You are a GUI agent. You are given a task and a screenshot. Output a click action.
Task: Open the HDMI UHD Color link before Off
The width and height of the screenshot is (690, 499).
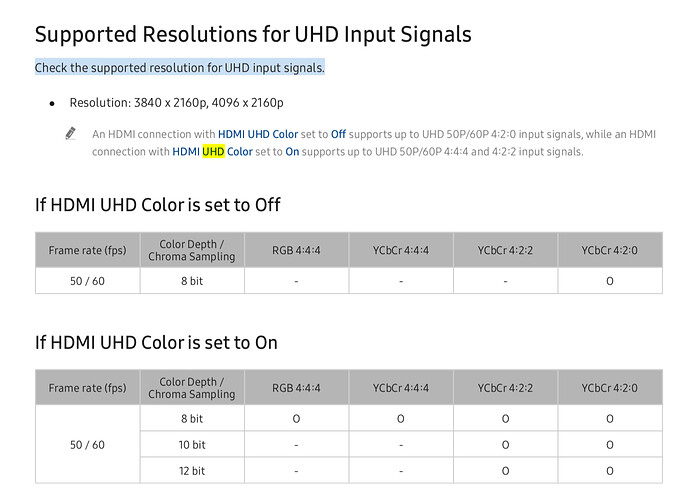click(x=258, y=134)
